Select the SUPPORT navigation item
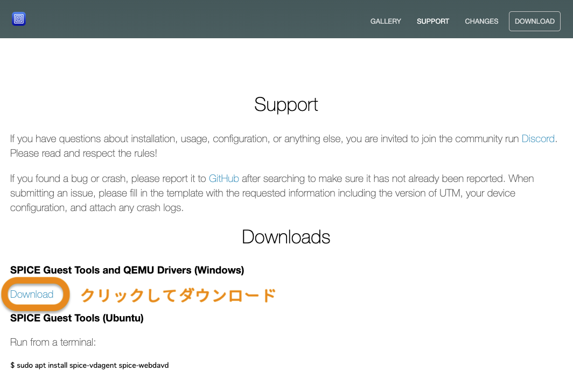Image resolution: width=573 pixels, height=392 pixels. (x=432, y=21)
